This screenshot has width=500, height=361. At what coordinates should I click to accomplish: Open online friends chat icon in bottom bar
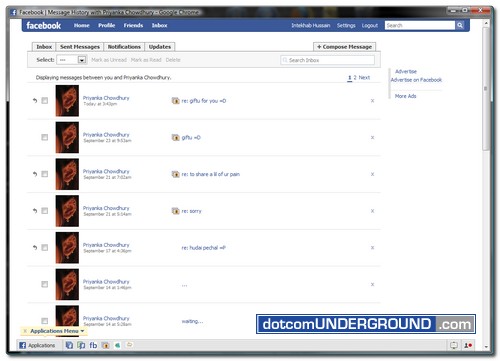(468, 345)
